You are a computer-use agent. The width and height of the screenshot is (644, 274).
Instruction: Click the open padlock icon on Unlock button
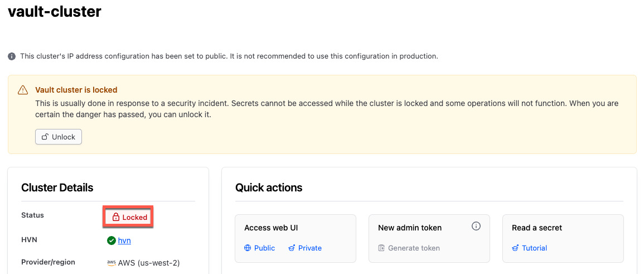(45, 137)
